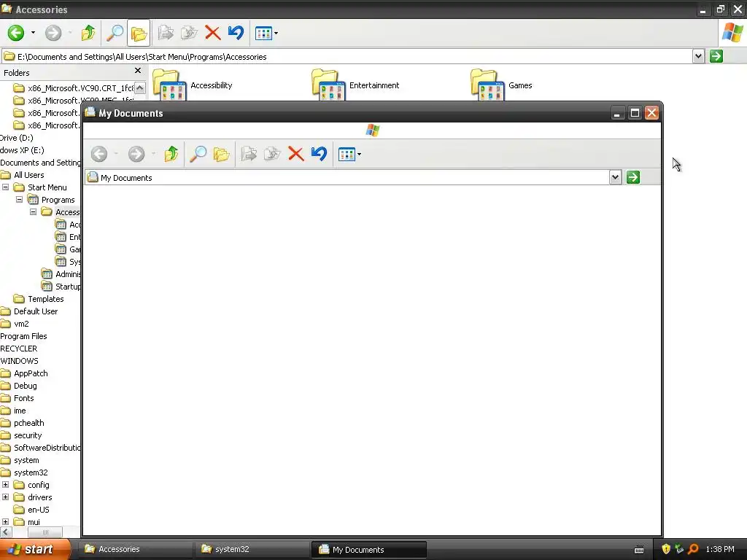This screenshot has height=560, width=747.
Task: Click security shield tray icon
Action: [665, 549]
